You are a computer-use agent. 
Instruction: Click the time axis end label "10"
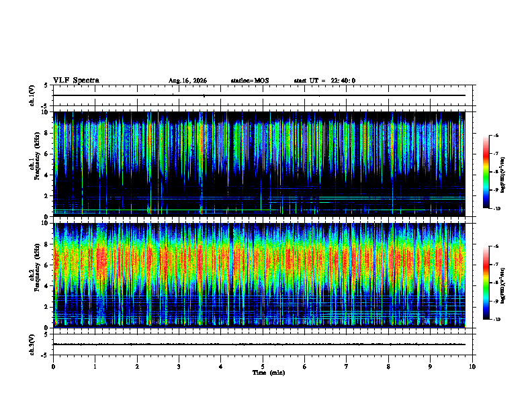coord(472,367)
